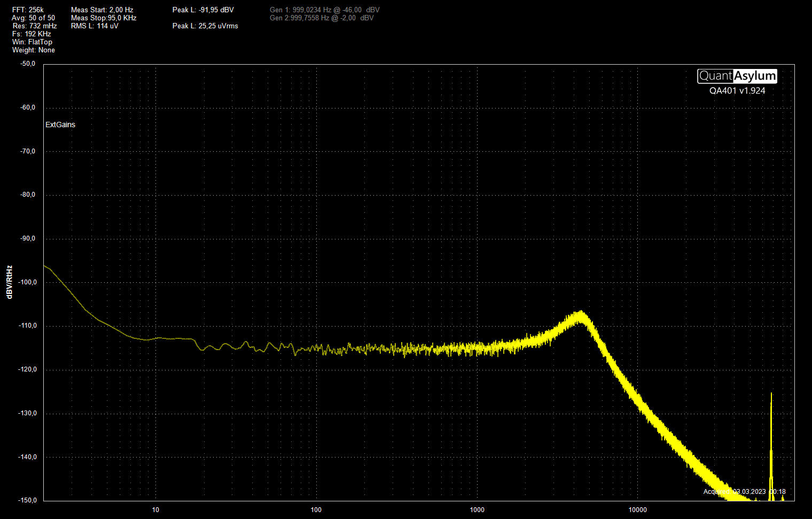Click the 'Avg: 50 of 50' readout
The image size is (812, 519).
[x=33, y=18]
